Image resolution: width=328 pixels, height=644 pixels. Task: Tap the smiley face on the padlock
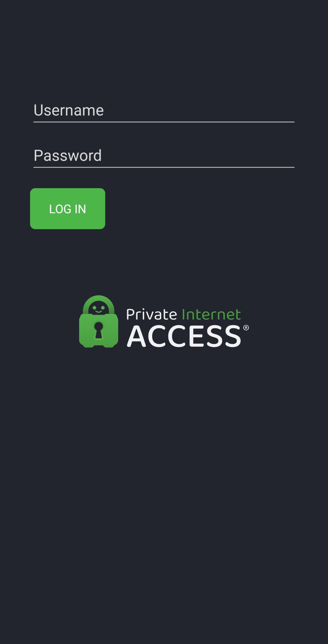click(99, 309)
